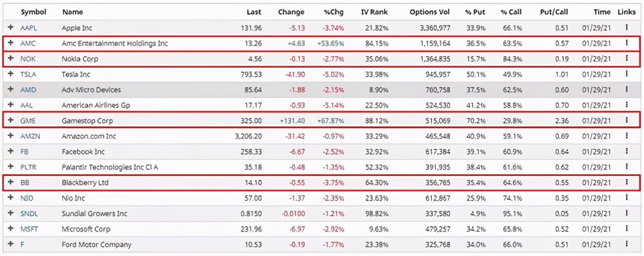Sort by IV Rank column header
Screen dimensions: 644x256
tap(374, 12)
